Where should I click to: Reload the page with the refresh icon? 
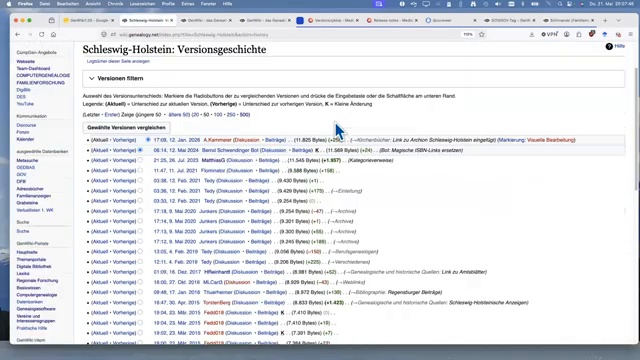pos(42,35)
